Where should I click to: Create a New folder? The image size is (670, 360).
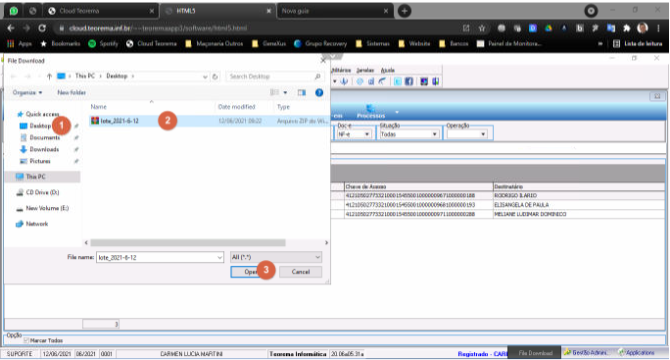[x=71, y=93]
